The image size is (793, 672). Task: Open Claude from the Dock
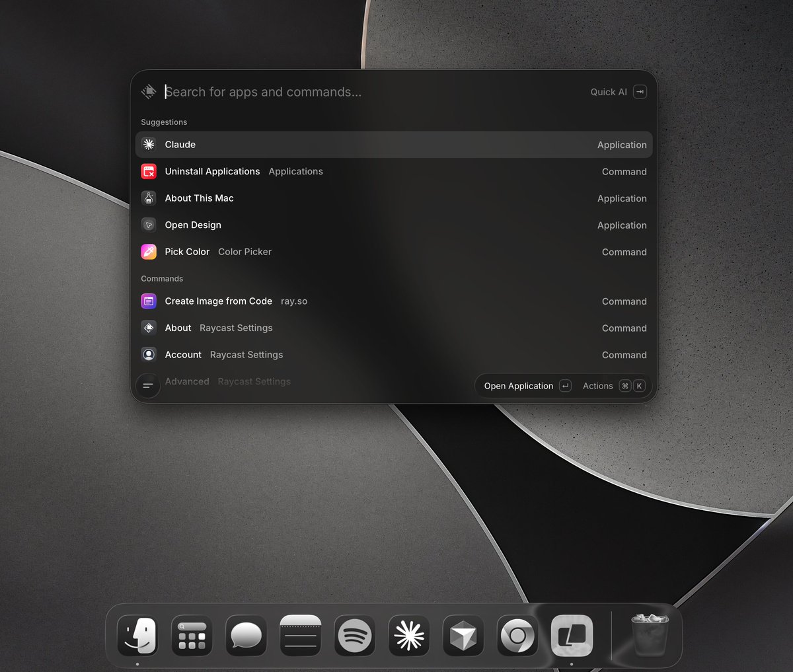[409, 636]
